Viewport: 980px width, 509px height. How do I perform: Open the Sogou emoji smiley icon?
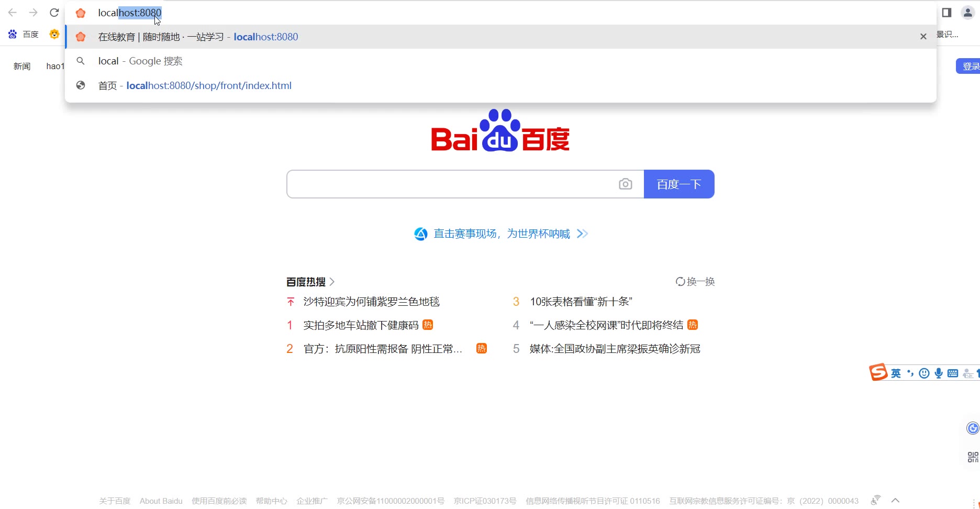[925, 373]
